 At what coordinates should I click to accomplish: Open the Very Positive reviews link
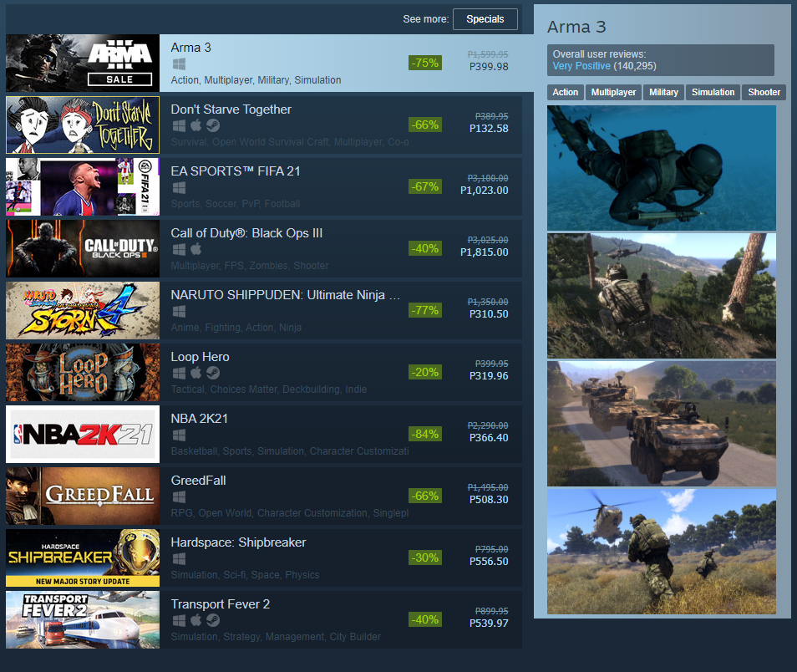click(x=581, y=66)
